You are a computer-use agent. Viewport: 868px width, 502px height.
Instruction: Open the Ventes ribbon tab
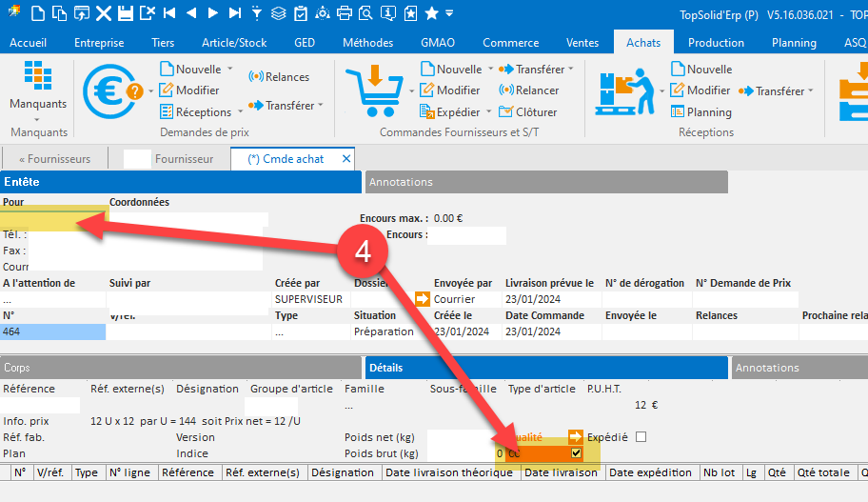[x=582, y=43]
